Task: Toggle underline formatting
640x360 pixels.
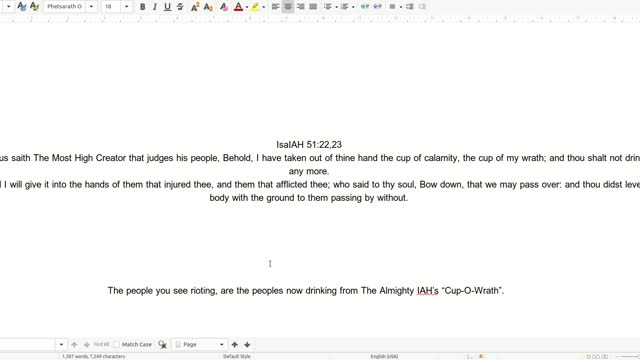Action: click(167, 7)
